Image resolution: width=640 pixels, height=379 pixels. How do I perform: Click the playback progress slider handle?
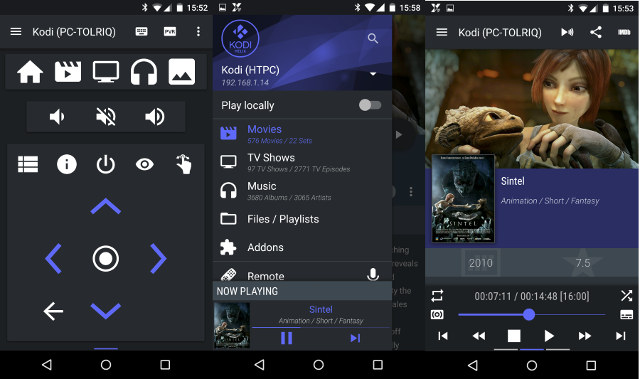pos(529,314)
